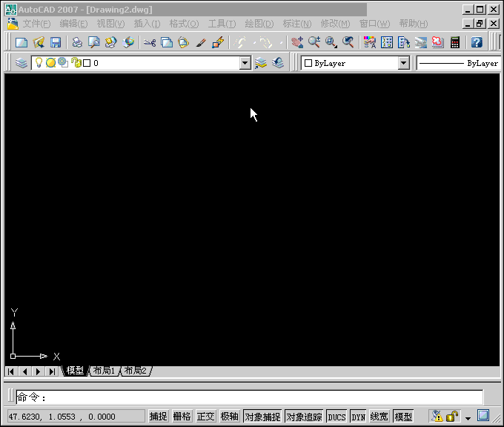Toggle 栅格 grid display
The image size is (504, 427).
coord(182,417)
